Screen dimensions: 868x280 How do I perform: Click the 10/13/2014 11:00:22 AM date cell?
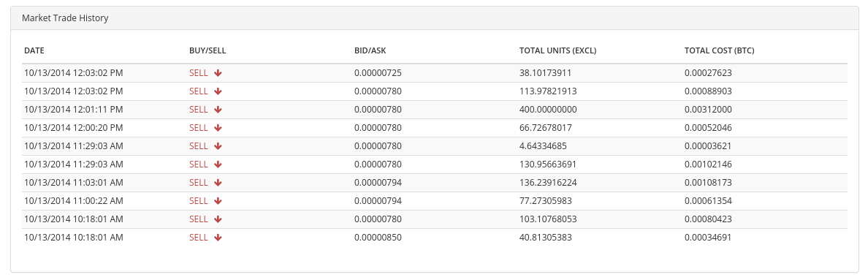(x=74, y=201)
